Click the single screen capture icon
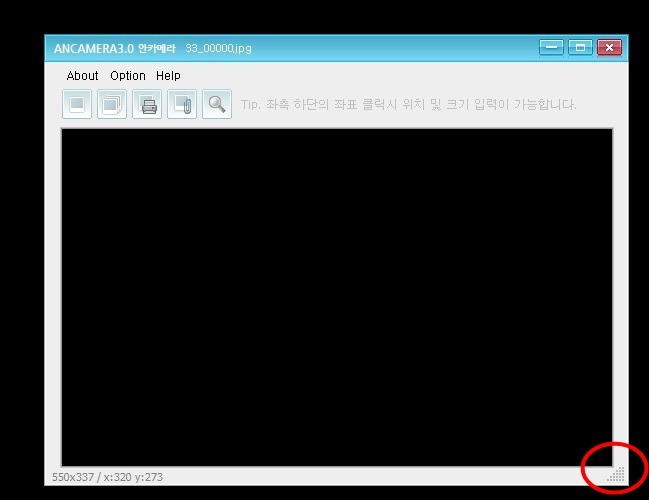 (x=77, y=104)
